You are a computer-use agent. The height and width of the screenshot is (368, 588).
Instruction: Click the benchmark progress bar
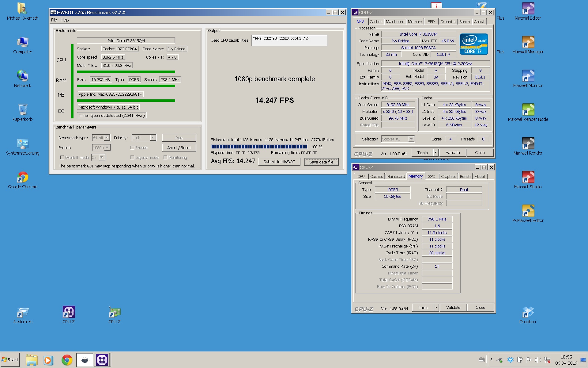(259, 147)
